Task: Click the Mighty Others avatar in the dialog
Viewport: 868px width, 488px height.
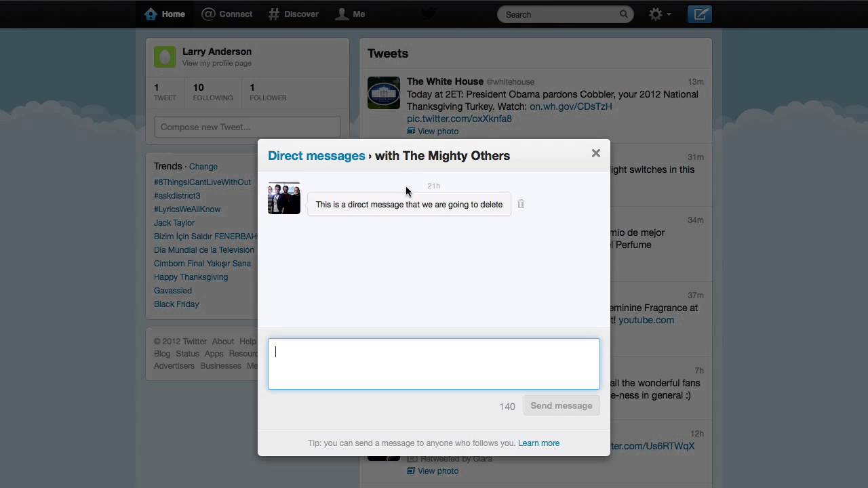Action: tap(284, 198)
